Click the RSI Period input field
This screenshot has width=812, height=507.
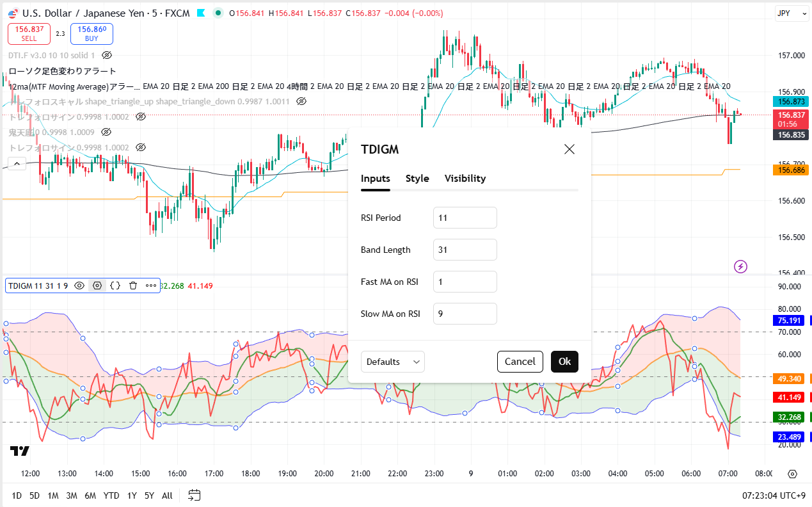(x=465, y=218)
